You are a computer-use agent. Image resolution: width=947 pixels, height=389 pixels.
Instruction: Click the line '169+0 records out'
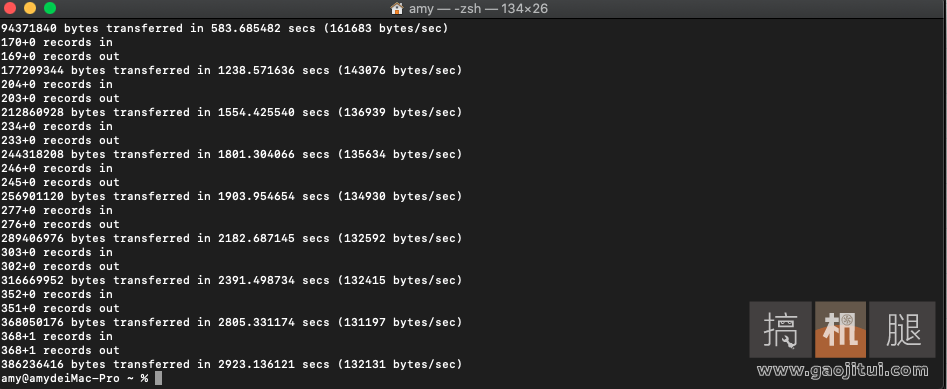tap(60, 56)
